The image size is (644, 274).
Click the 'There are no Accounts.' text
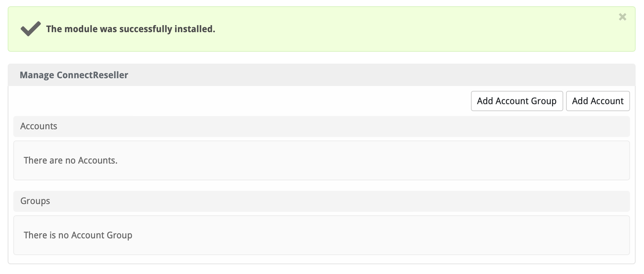tap(70, 160)
